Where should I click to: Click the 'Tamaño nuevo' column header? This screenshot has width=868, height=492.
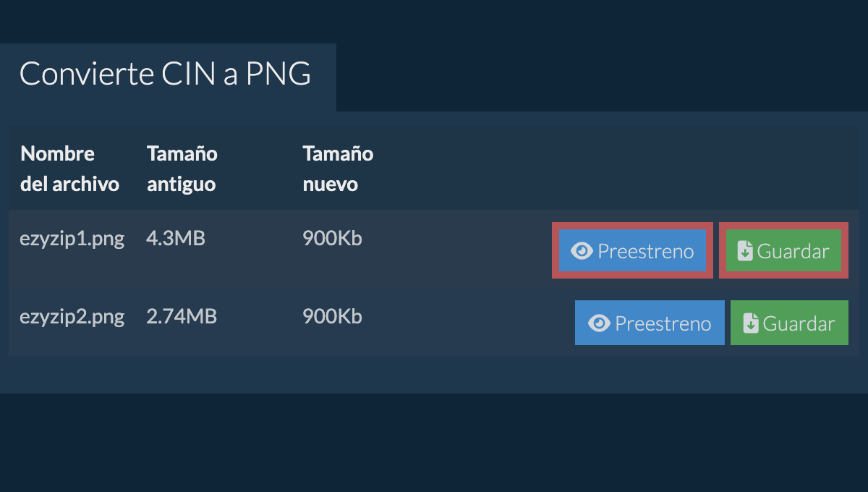click(338, 169)
